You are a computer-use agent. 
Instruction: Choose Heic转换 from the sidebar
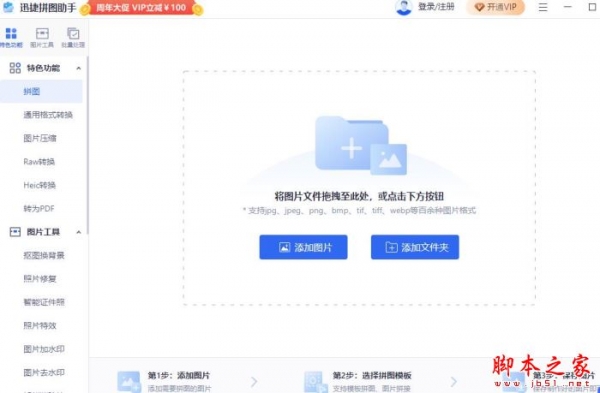click(x=40, y=185)
